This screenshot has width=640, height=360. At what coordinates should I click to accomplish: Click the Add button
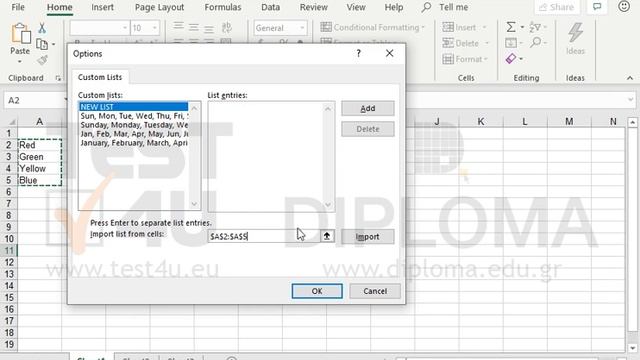367,108
